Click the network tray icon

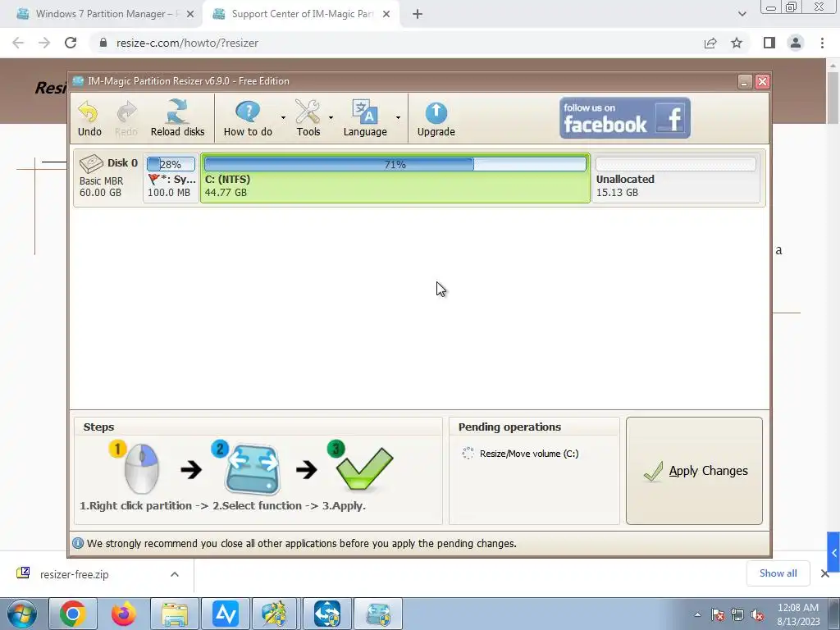737,615
